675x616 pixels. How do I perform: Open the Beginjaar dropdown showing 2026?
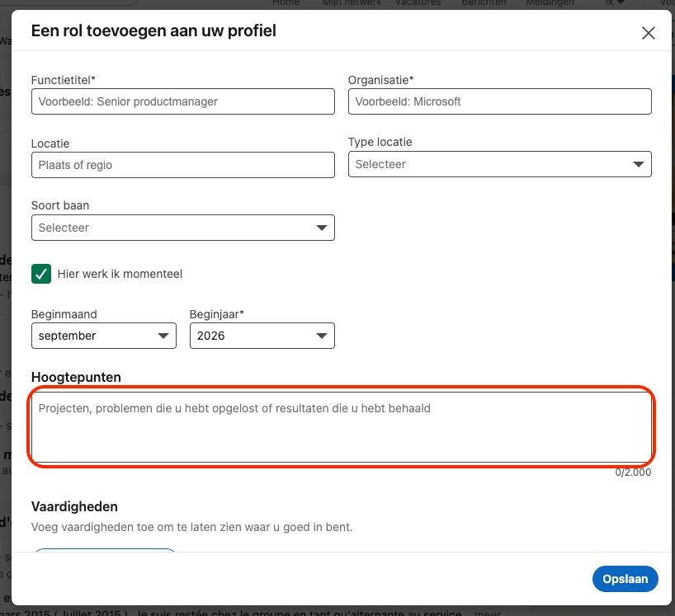click(x=262, y=336)
